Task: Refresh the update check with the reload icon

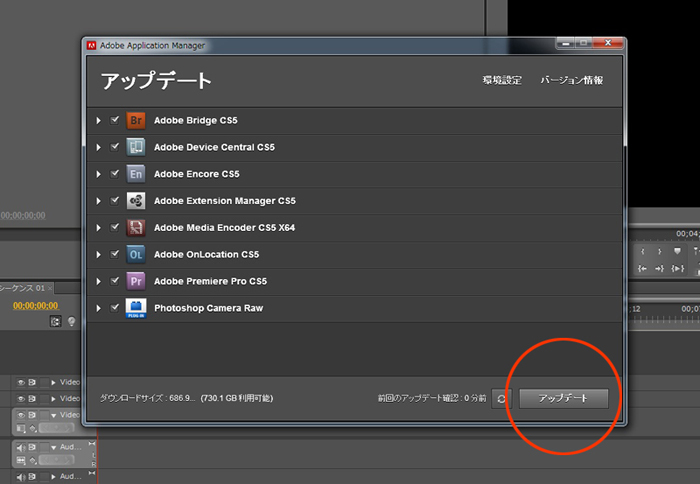Action: click(501, 398)
